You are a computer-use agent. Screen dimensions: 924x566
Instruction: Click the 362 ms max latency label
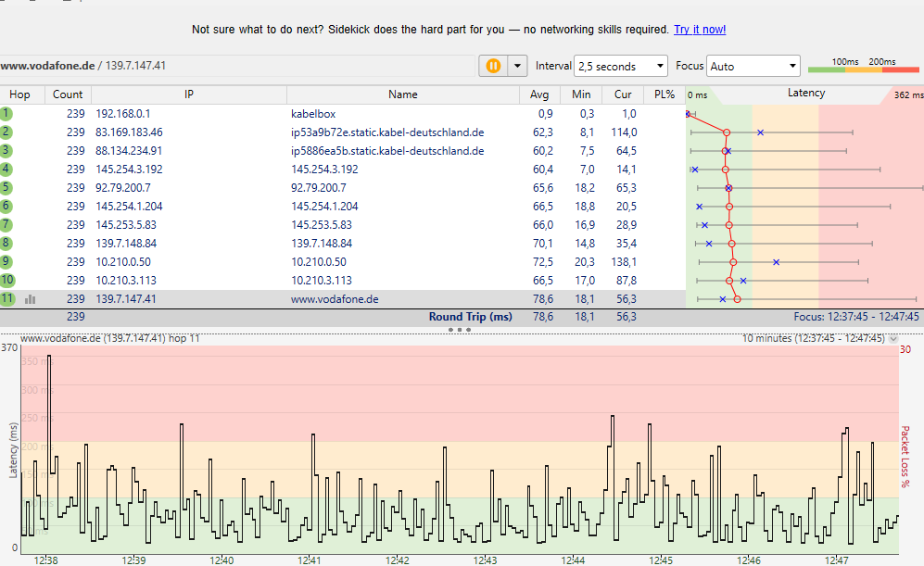908,94
